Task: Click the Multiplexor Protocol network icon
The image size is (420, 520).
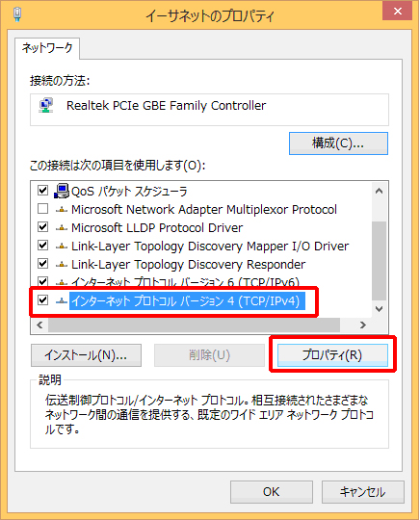Action: pos(62,210)
